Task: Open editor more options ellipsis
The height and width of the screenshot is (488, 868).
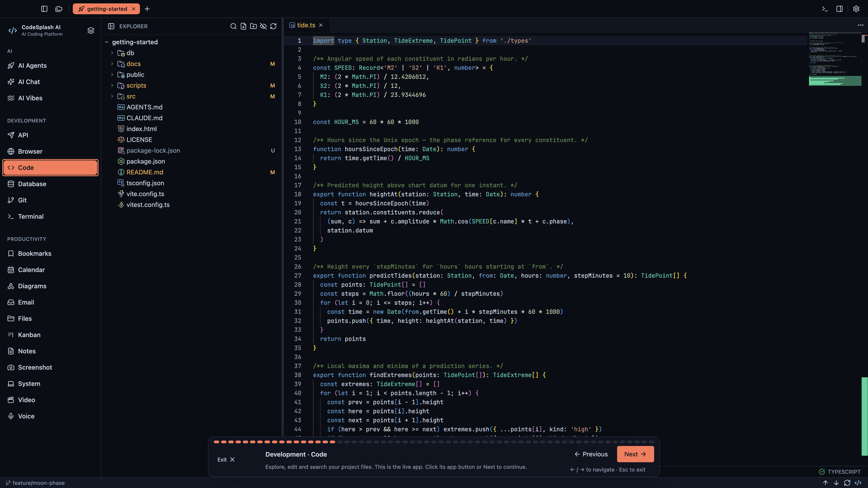Action: pos(861,25)
